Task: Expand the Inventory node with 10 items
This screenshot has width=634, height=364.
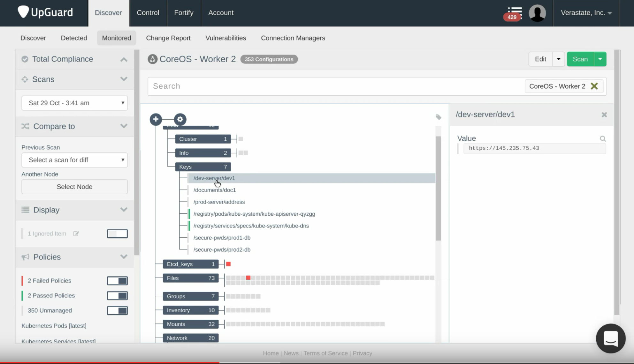Action: [x=191, y=310]
